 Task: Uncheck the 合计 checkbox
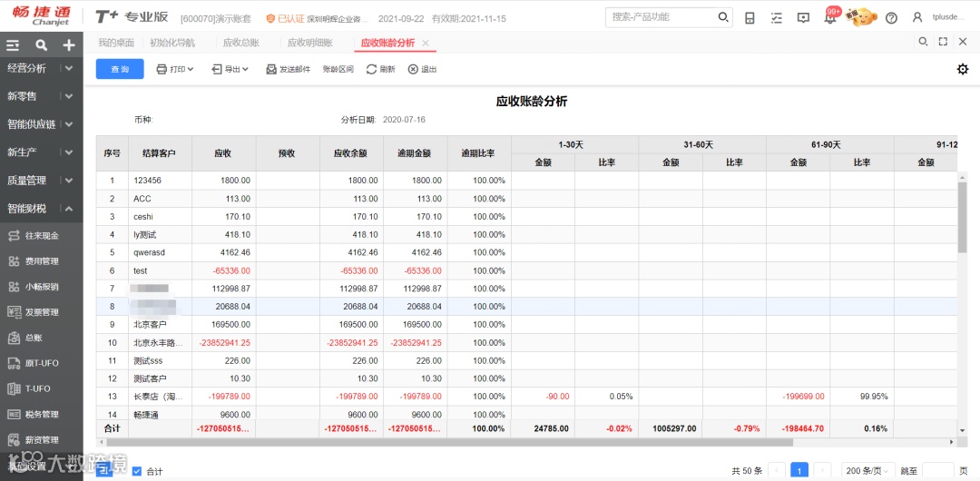click(x=137, y=471)
